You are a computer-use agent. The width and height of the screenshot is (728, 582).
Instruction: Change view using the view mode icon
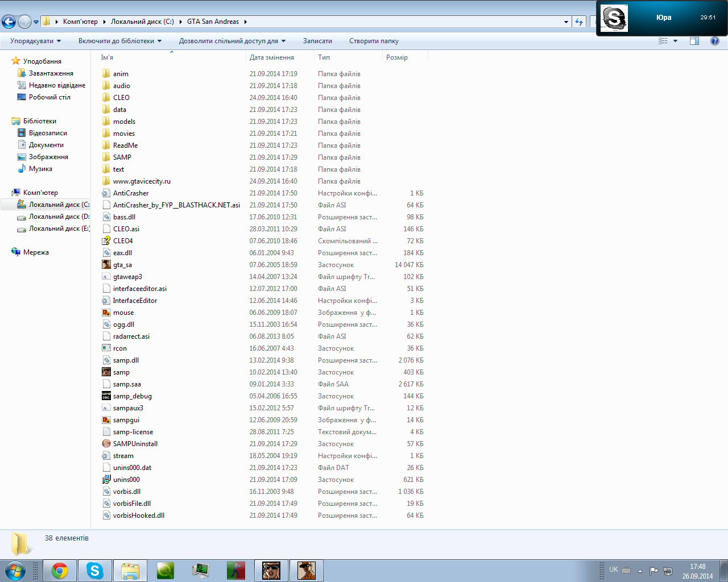pyautogui.click(x=663, y=41)
